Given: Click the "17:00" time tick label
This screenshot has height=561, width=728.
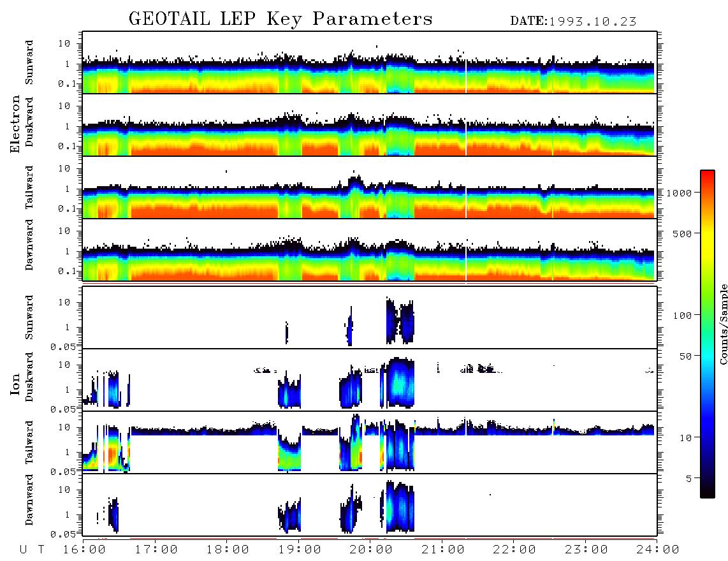Looking at the screenshot, I should point(156,550).
